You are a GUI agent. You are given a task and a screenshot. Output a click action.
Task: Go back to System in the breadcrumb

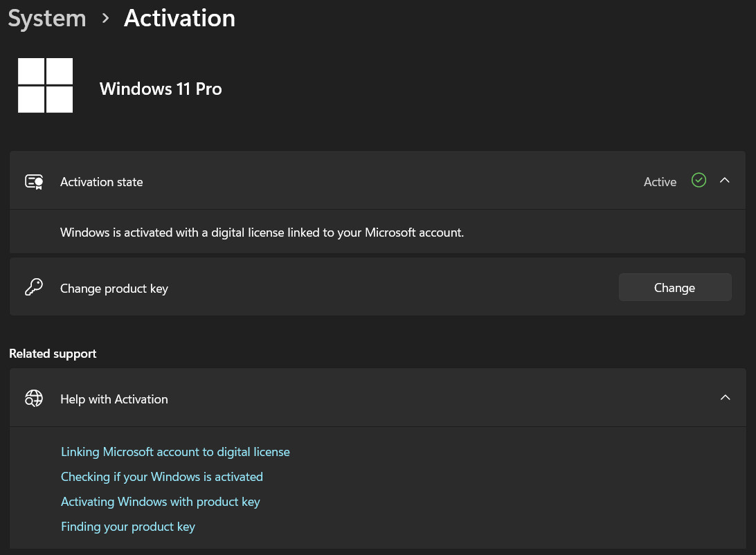click(x=47, y=19)
